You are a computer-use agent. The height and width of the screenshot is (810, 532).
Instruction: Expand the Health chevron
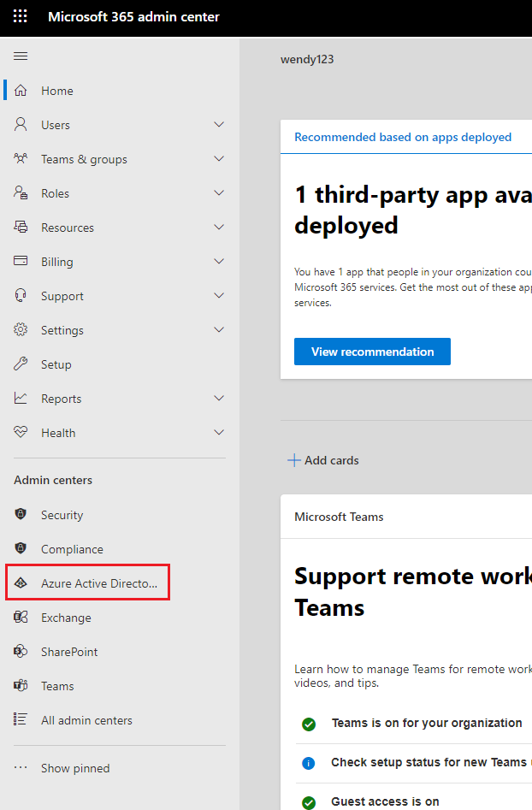[219, 433]
